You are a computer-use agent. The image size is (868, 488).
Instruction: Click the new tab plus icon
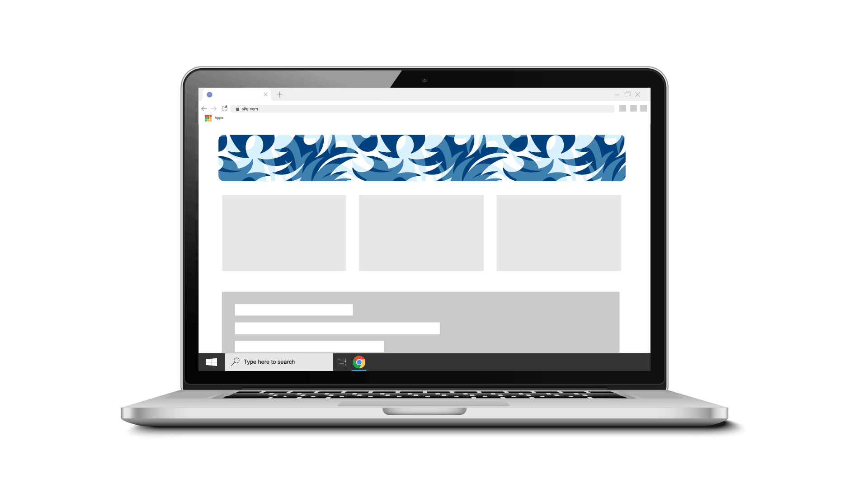[x=279, y=94]
